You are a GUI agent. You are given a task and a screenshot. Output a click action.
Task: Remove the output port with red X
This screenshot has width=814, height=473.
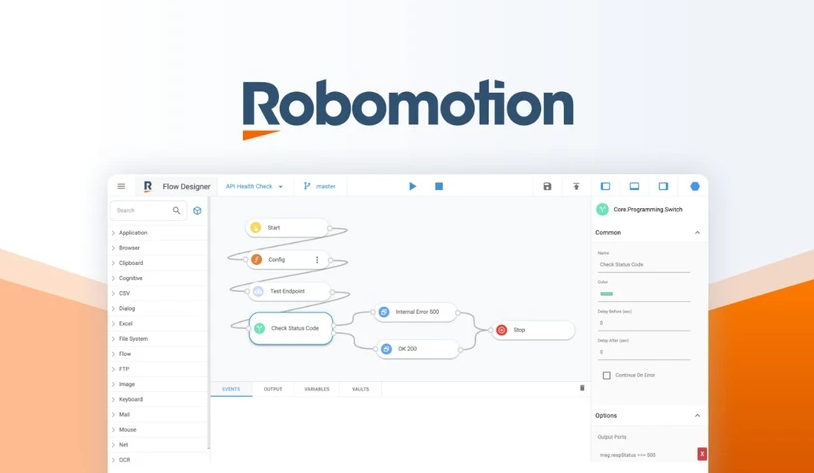pos(702,454)
